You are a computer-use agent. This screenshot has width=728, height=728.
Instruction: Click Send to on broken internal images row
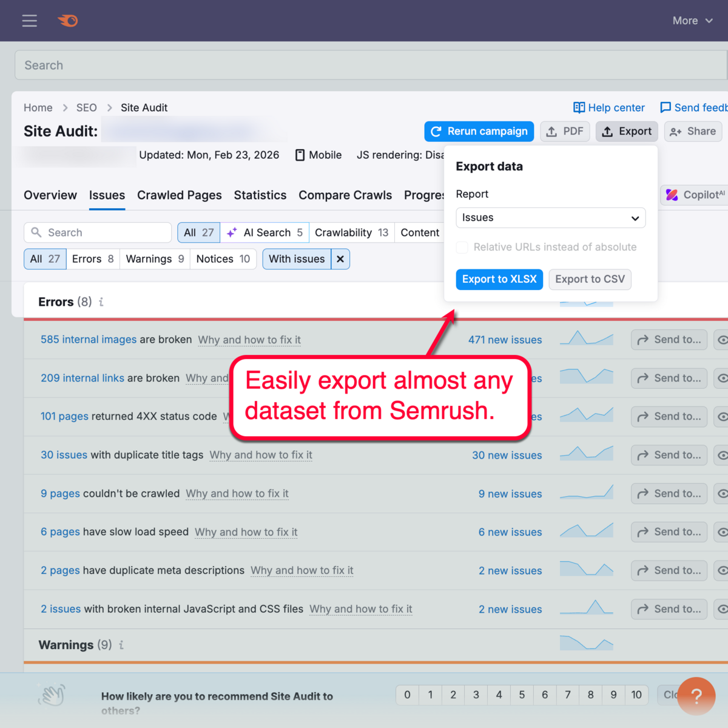point(669,340)
